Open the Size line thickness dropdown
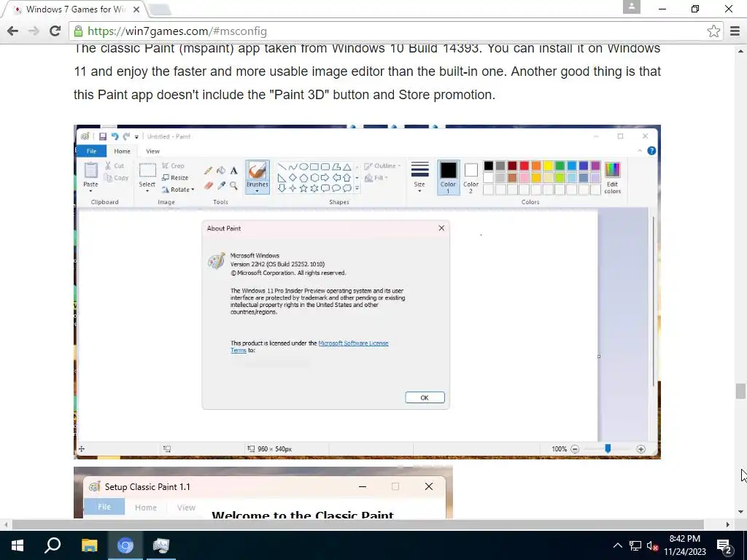 click(x=419, y=176)
